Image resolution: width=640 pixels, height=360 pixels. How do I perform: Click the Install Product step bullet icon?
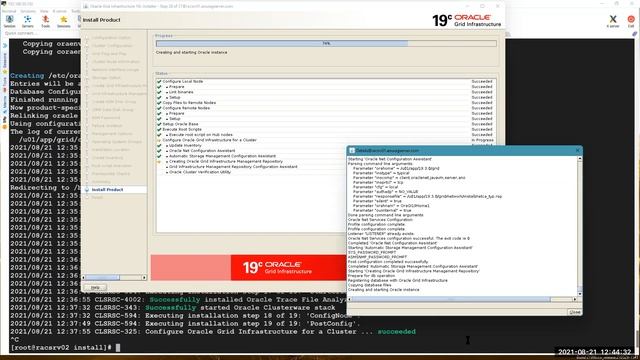tap(87, 190)
